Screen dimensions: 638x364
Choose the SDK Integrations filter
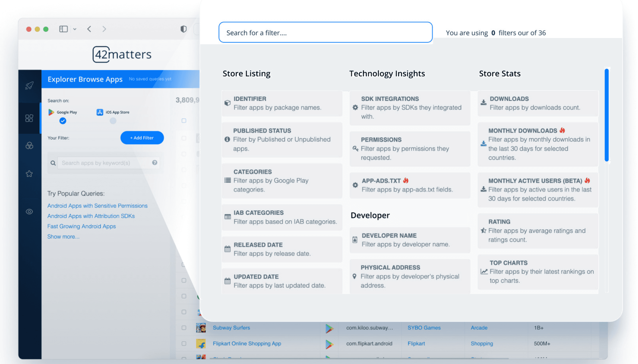(410, 108)
